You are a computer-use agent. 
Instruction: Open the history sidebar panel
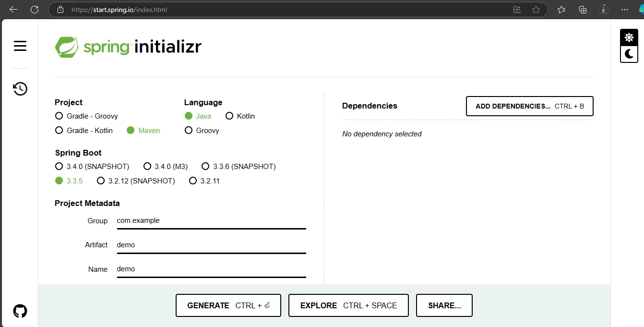20,88
